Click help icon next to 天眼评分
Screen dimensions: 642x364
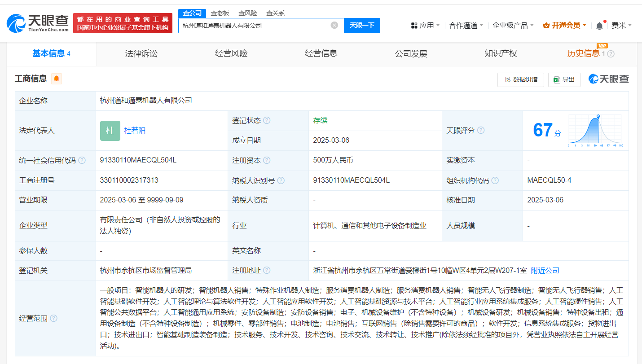(481, 130)
